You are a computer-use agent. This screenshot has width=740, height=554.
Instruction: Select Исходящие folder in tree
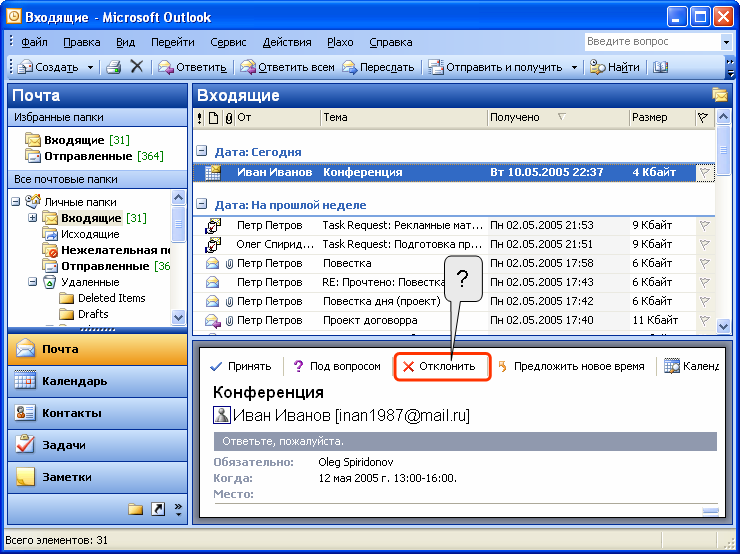(x=81, y=234)
